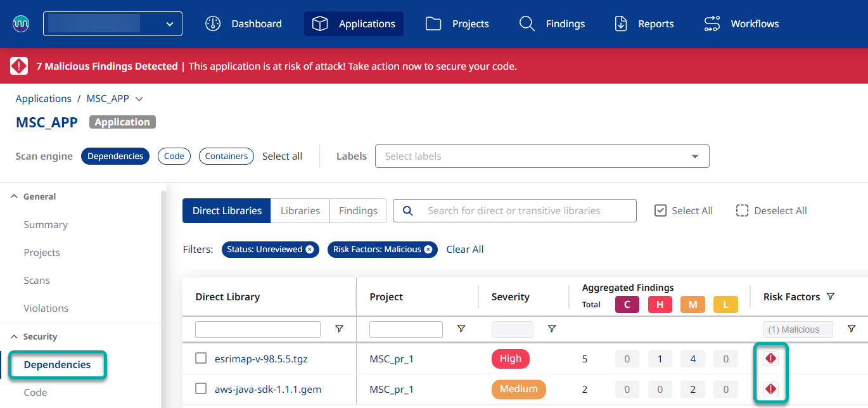
Task: Click the malicious risk icon for esrimap-v-98.5.5.tgz
Action: (770, 359)
